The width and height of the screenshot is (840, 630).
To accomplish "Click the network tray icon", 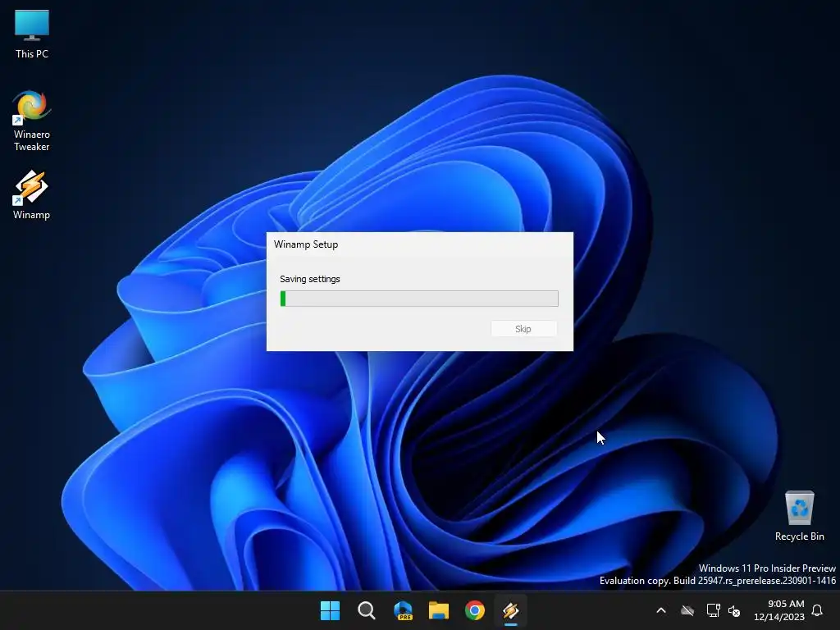I will pos(713,610).
